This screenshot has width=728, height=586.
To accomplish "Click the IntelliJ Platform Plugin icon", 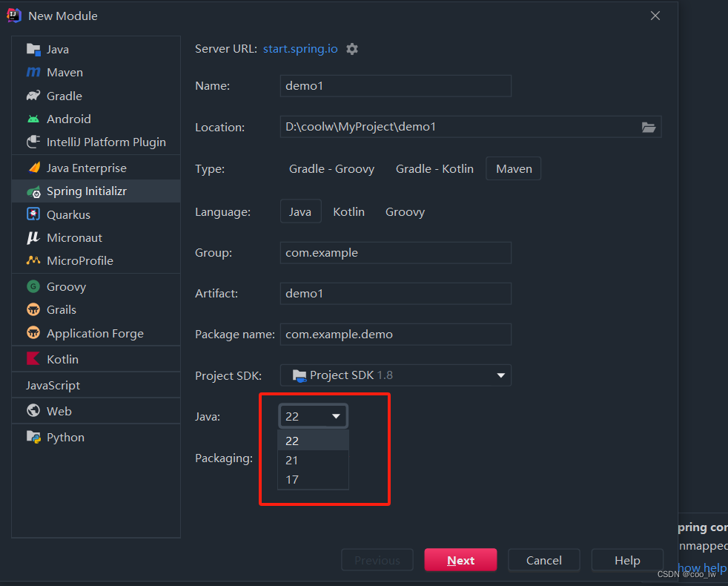I will [33, 142].
